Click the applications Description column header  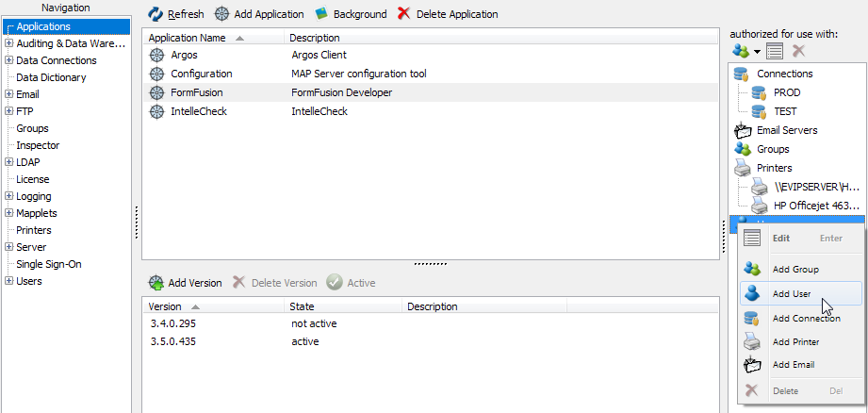501,39
